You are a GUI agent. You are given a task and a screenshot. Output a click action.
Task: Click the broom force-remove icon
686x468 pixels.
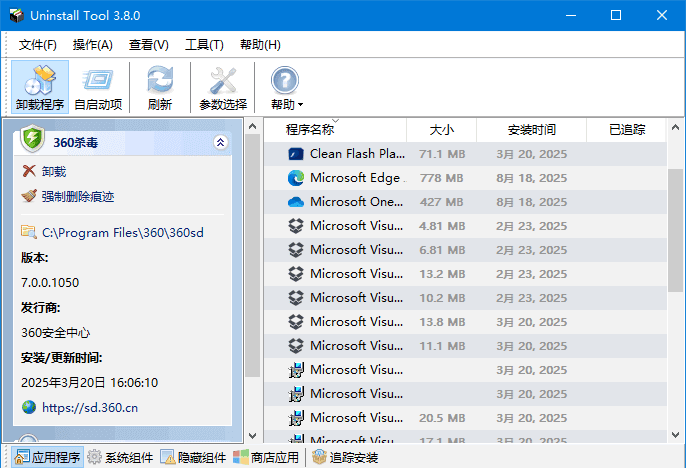pos(29,196)
